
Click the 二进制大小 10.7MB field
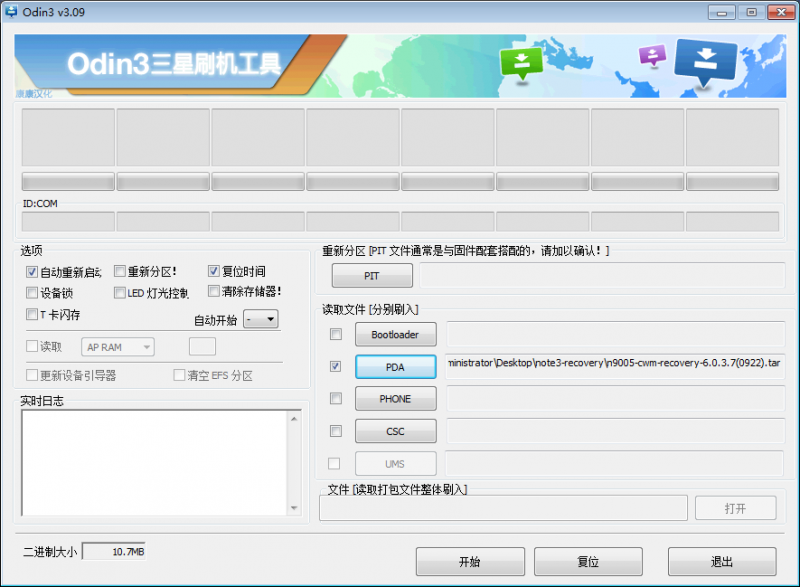tap(114, 551)
